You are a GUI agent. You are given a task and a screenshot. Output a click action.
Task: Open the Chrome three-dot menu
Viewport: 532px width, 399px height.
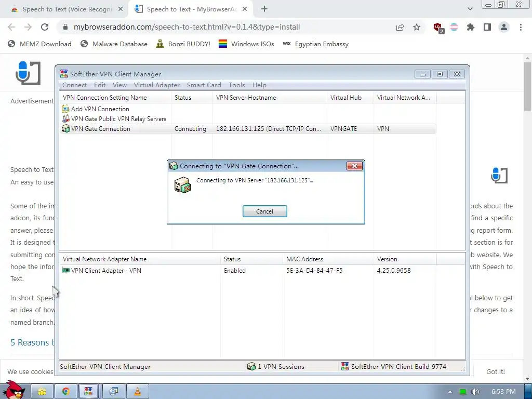pyautogui.click(x=521, y=27)
